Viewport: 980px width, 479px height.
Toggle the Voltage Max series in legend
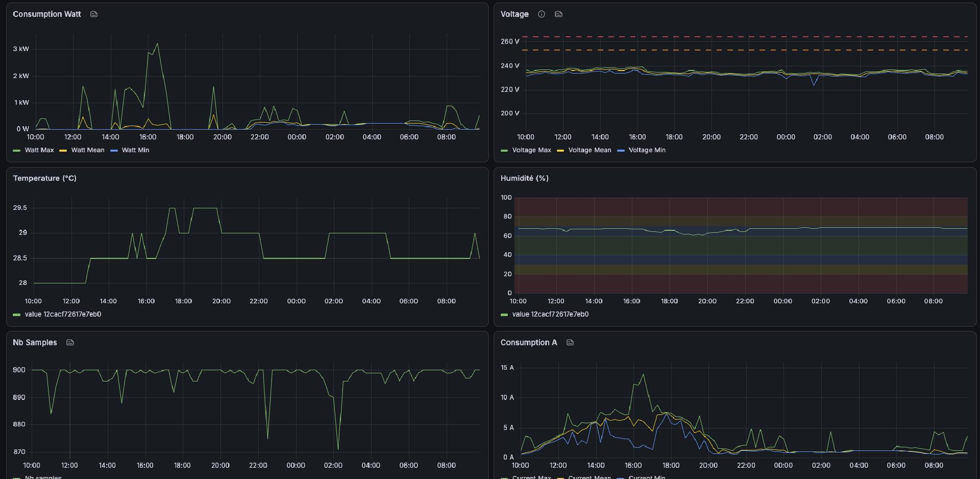(531, 150)
